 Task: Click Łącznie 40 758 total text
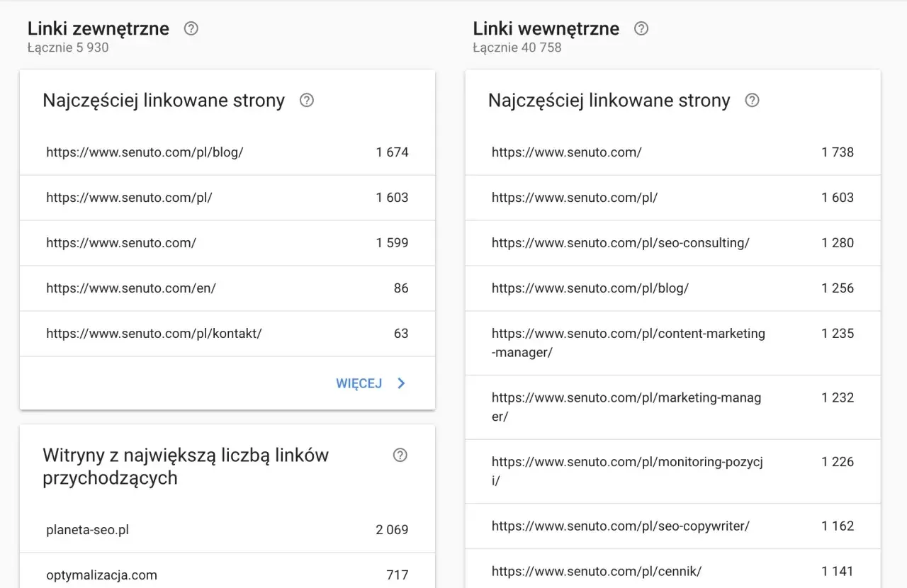(517, 47)
